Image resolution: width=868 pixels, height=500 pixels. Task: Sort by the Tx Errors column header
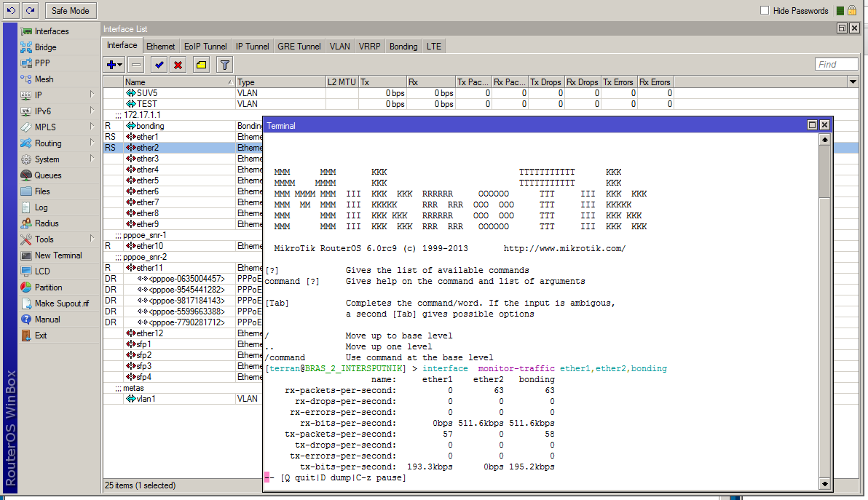point(619,82)
